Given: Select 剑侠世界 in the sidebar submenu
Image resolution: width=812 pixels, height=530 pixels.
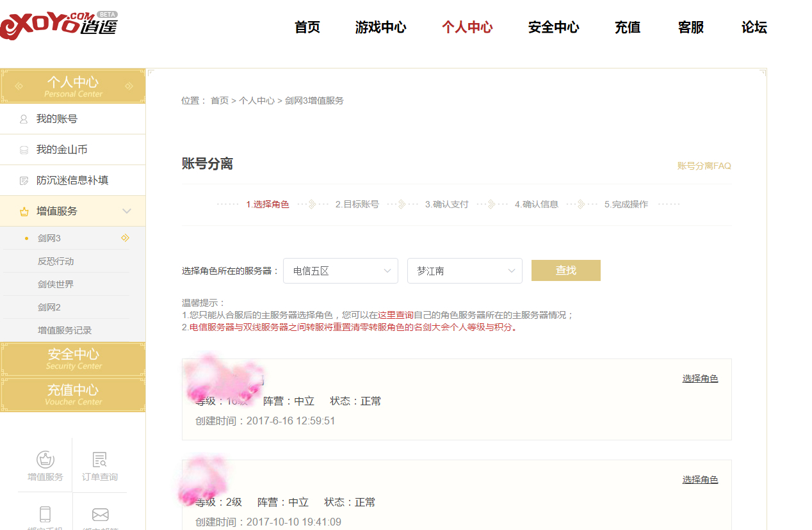Looking at the screenshot, I should (56, 284).
